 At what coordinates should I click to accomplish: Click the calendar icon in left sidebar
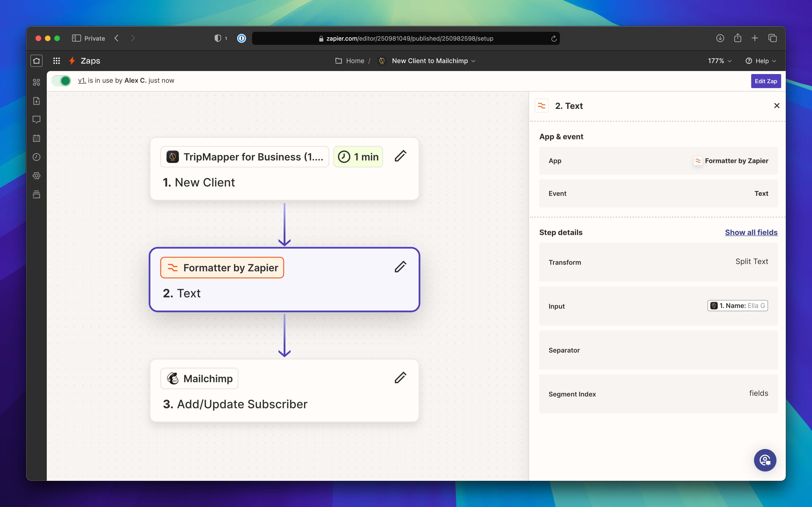(36, 138)
